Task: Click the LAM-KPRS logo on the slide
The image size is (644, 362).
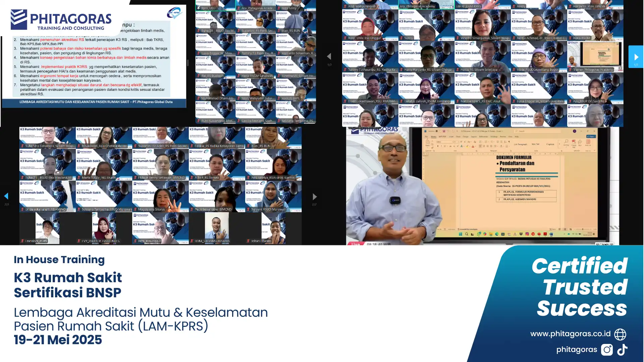Action: [174, 13]
